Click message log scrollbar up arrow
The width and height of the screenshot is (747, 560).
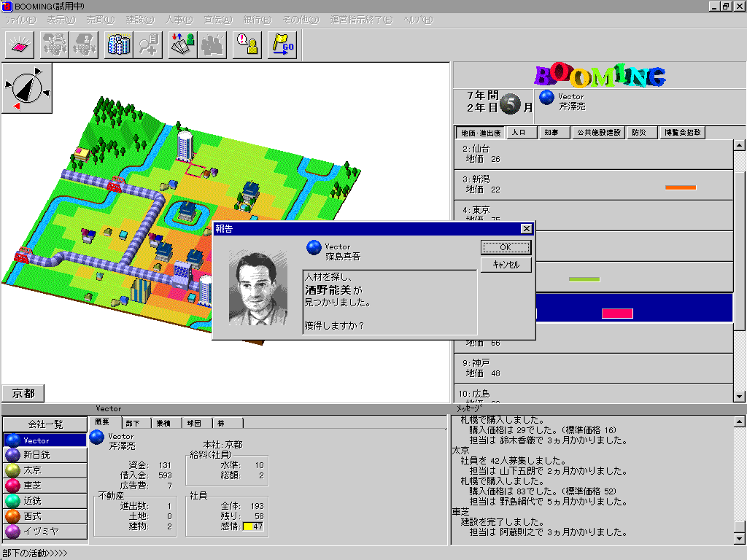739,421
